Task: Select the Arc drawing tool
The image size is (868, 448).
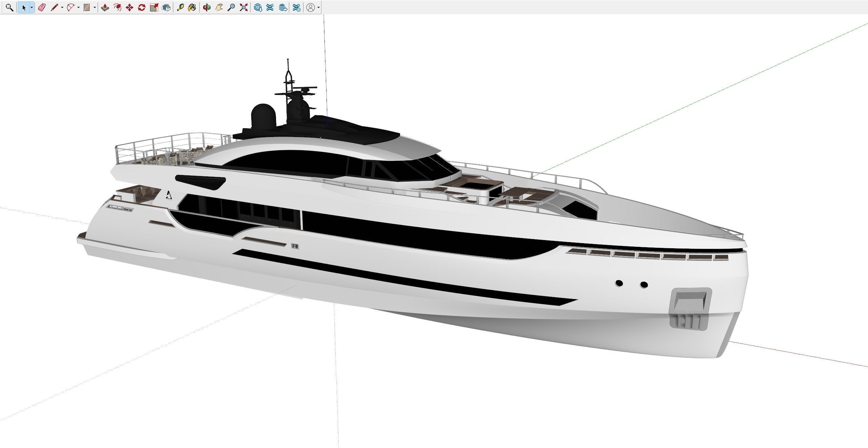Action: tap(71, 7)
